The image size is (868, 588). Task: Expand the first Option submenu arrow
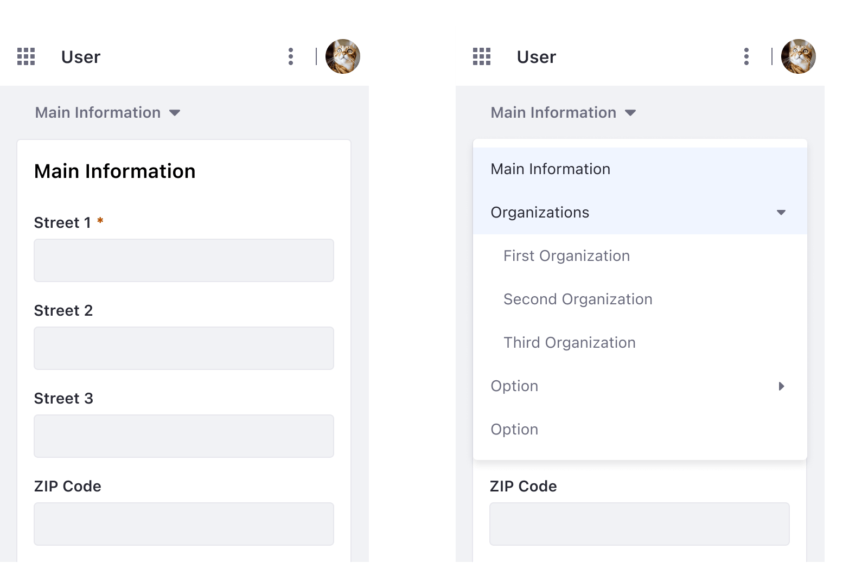(x=781, y=386)
